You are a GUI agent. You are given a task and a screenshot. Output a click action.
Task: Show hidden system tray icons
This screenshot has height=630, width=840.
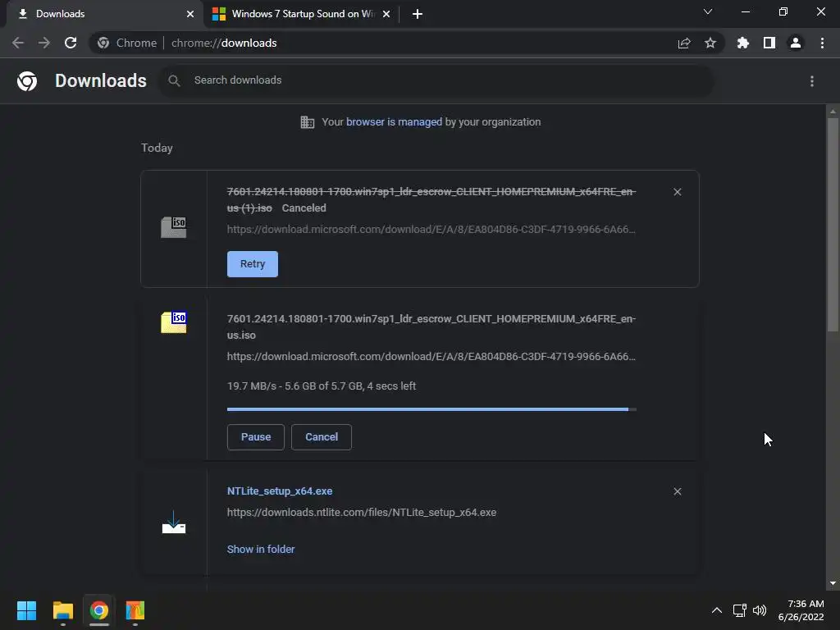(x=716, y=610)
